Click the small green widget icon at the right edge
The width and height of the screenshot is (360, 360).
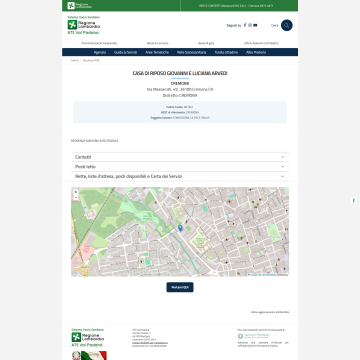[354, 201]
